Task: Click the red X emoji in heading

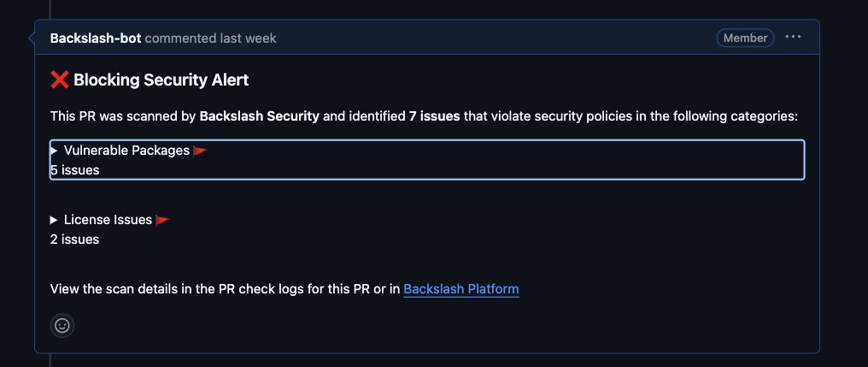Action: click(x=59, y=80)
